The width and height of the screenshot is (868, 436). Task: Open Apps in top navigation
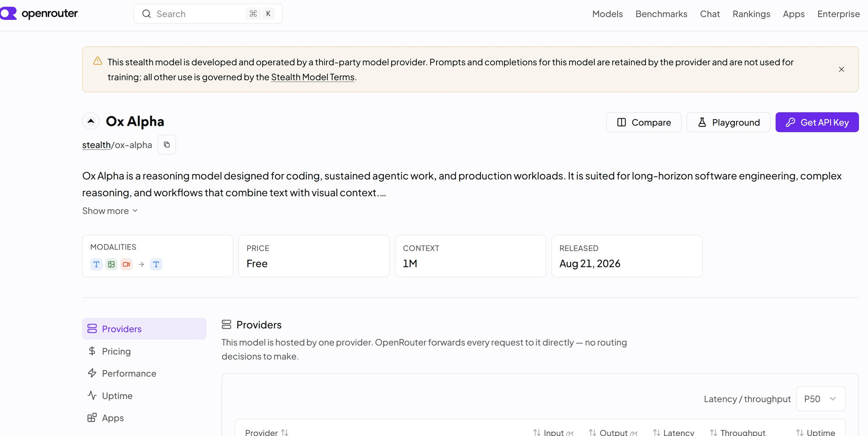tap(794, 14)
